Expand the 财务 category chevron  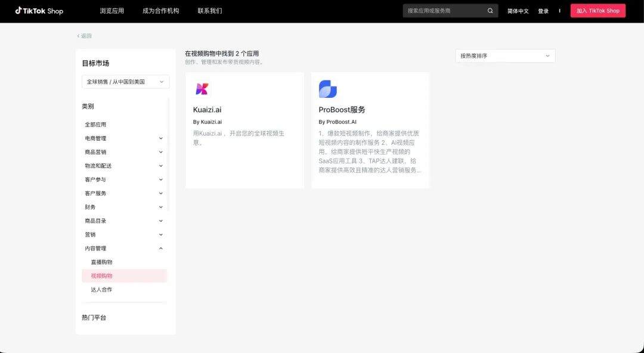pos(161,207)
